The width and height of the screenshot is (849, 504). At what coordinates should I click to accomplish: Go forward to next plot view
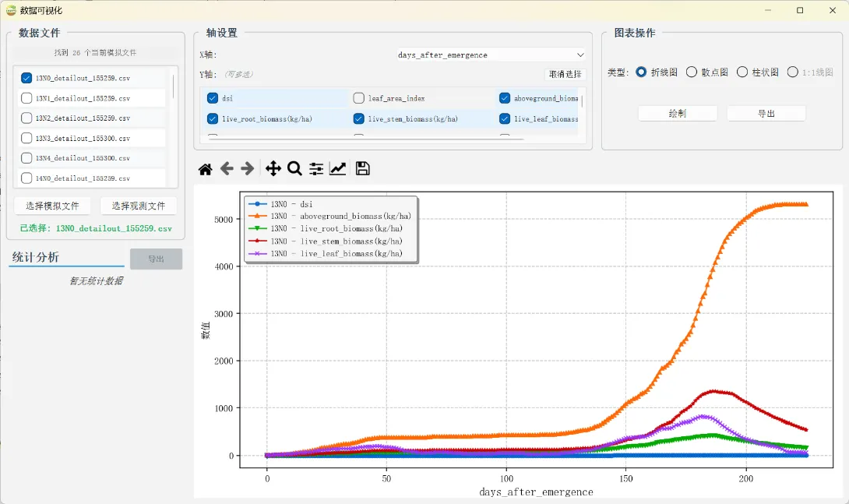pyautogui.click(x=248, y=169)
